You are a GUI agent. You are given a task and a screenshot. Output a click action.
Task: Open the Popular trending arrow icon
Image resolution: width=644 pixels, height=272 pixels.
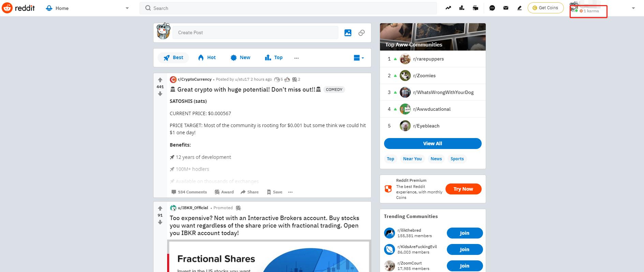[448, 8]
